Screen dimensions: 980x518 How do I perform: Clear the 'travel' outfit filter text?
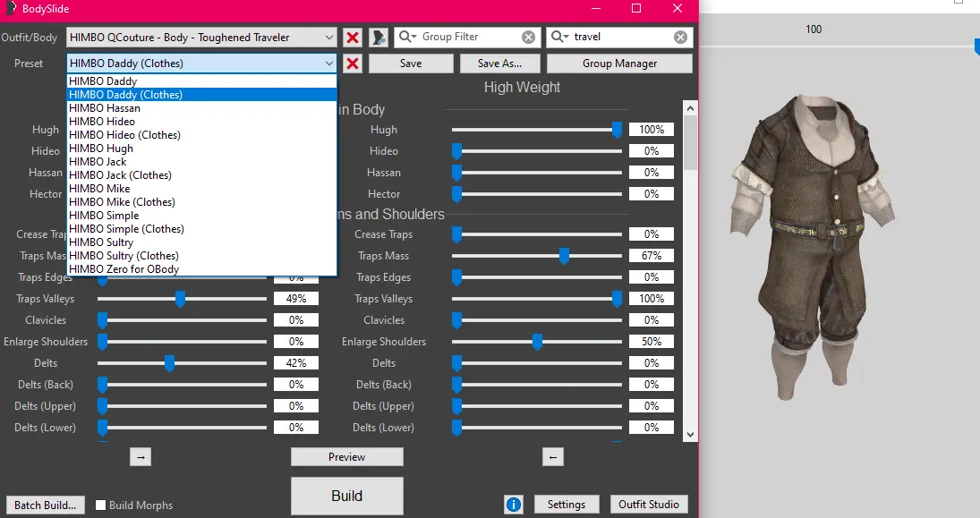[680, 38]
